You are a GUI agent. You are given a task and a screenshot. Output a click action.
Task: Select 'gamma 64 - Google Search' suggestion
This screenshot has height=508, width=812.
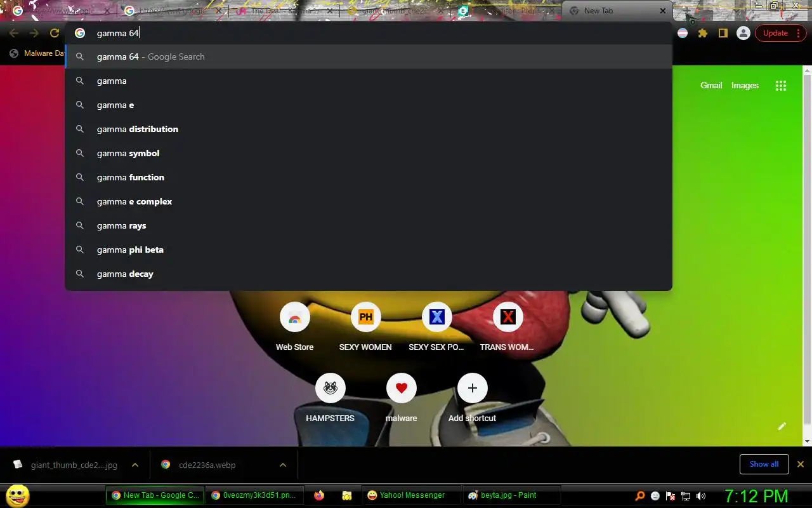point(369,57)
